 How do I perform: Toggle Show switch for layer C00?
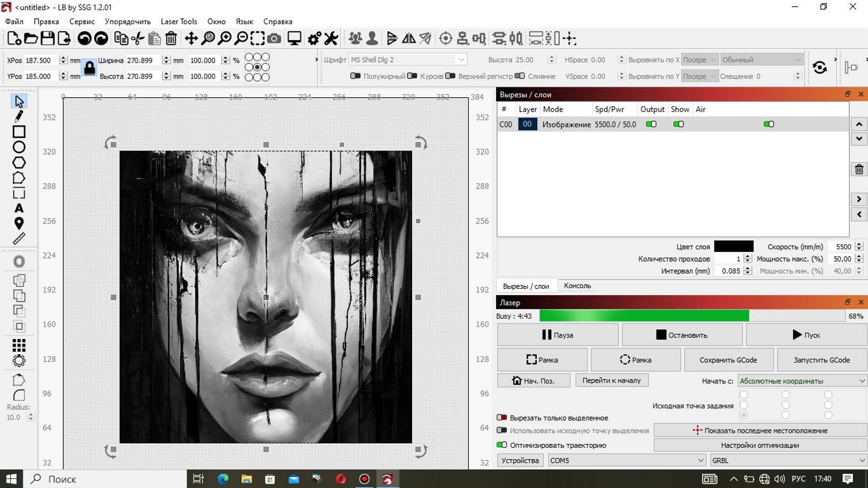point(678,124)
